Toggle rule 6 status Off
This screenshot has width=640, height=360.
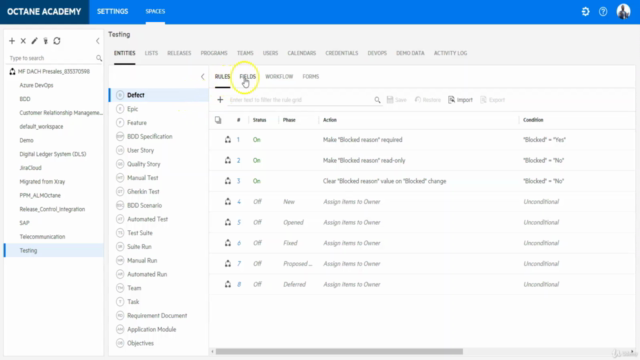pyautogui.click(x=257, y=243)
